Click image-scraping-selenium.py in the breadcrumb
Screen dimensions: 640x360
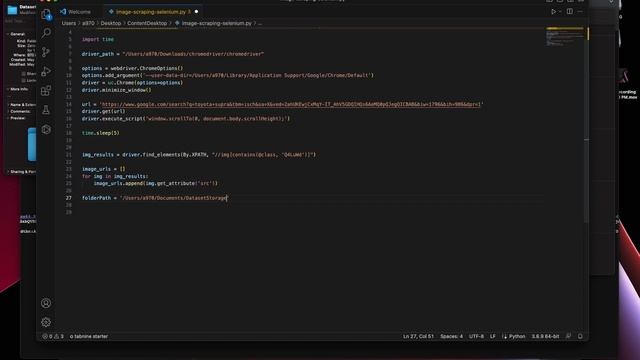tap(217, 23)
